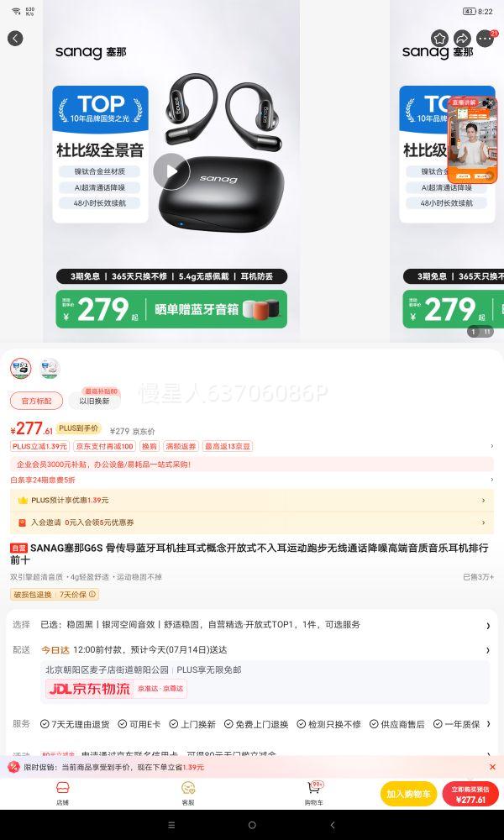Expand the 配送 delivery details
504x840 pixels.
point(252,650)
